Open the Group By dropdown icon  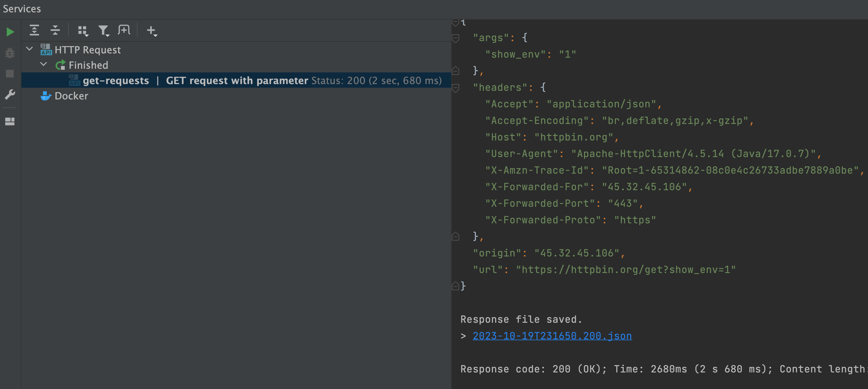point(83,31)
